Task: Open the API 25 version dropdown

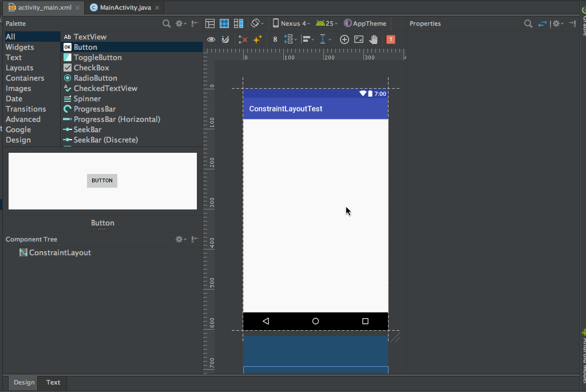Action: pos(326,23)
